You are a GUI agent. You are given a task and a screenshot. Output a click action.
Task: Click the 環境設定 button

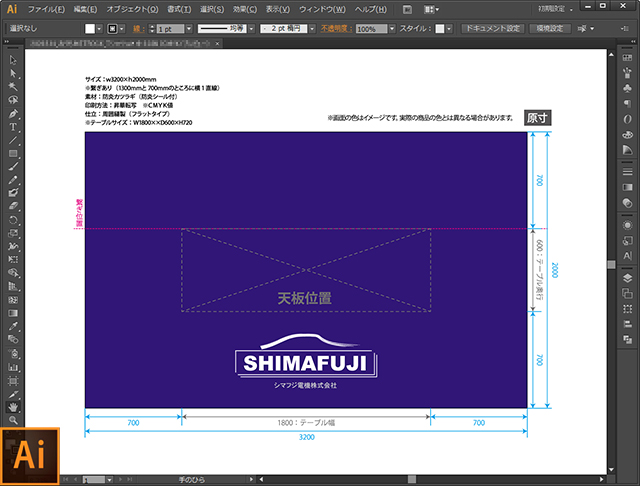(547, 29)
